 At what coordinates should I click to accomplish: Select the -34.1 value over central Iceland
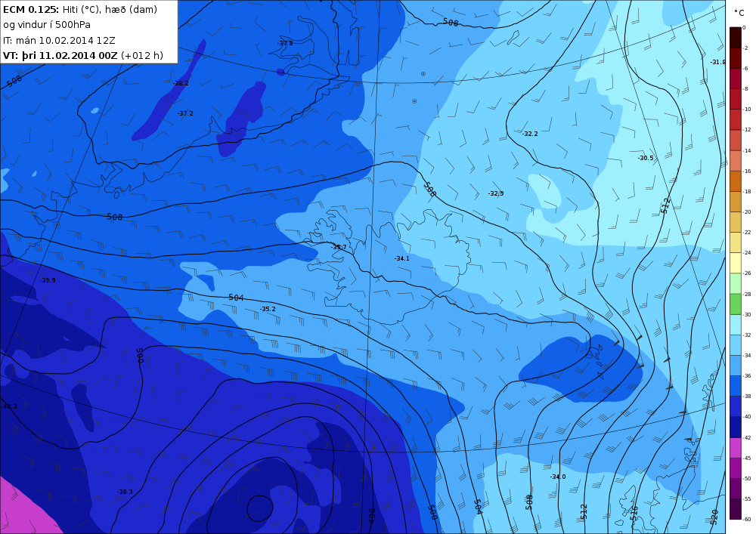(401, 258)
